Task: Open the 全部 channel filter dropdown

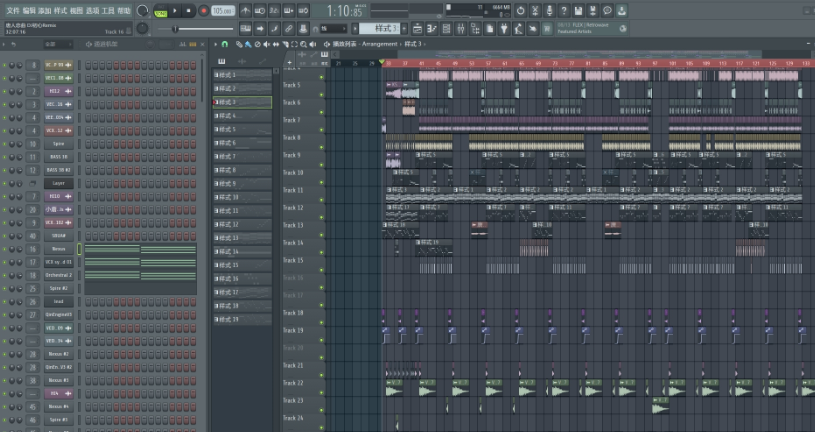Action: [x=57, y=44]
